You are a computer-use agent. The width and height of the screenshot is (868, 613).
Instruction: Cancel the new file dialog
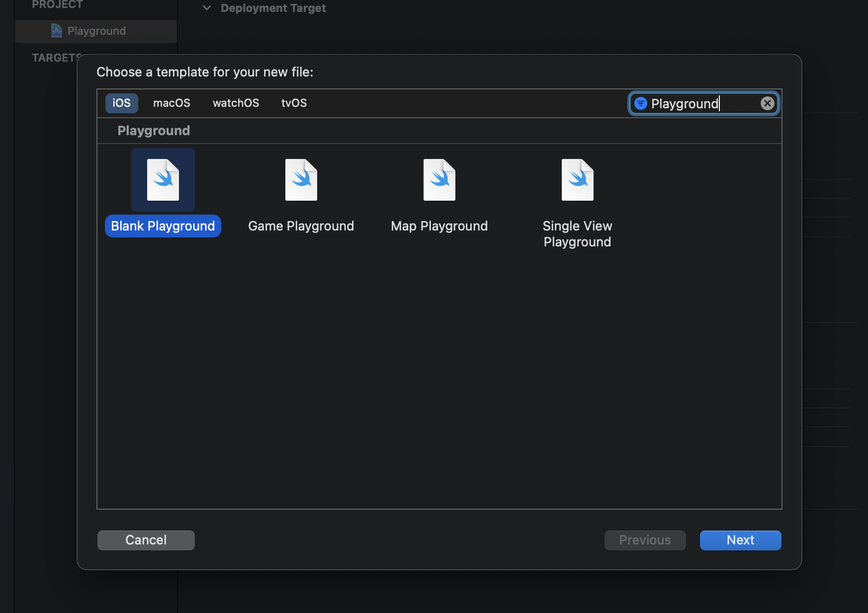(146, 540)
